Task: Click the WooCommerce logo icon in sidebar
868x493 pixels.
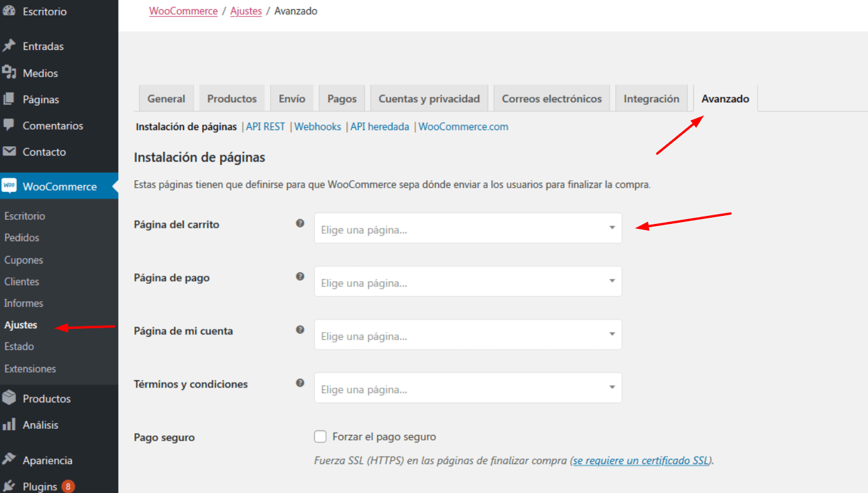Action: 9,186
